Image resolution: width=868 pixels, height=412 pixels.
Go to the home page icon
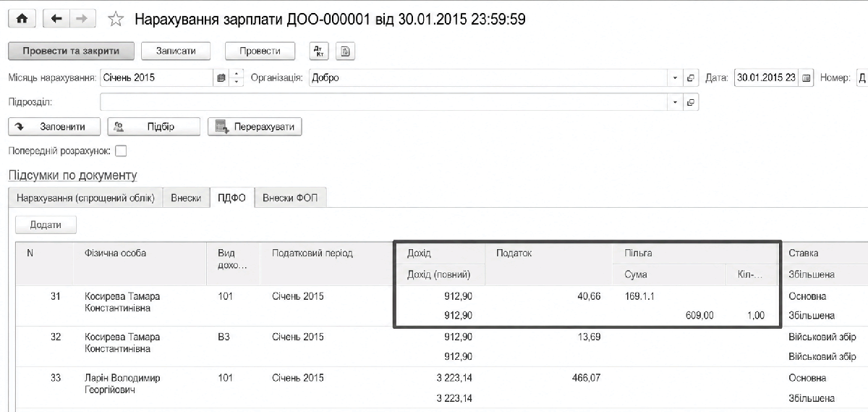click(x=22, y=20)
